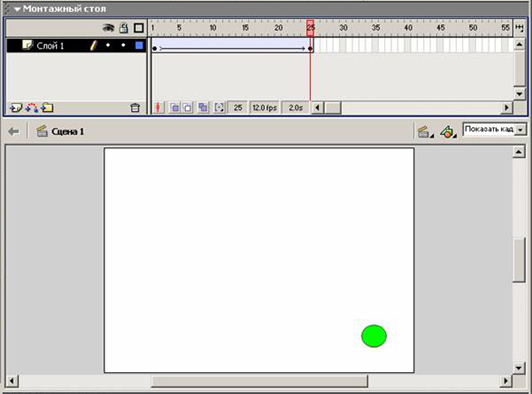Toggle all layers as outlines header icon
The height and width of the screenshot is (394, 532).
point(139,28)
